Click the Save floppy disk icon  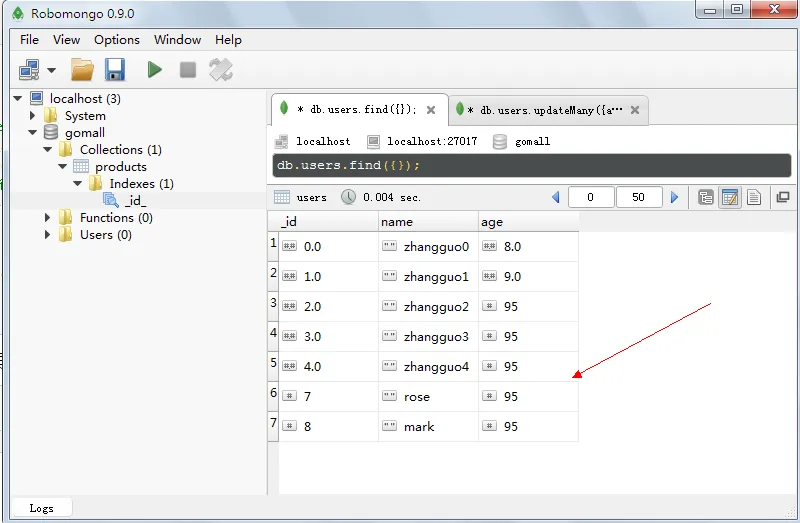pyautogui.click(x=115, y=70)
